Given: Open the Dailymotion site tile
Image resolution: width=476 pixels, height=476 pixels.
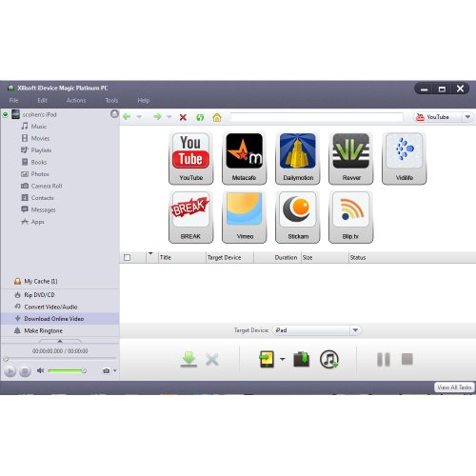Looking at the screenshot, I should pos(298,158).
